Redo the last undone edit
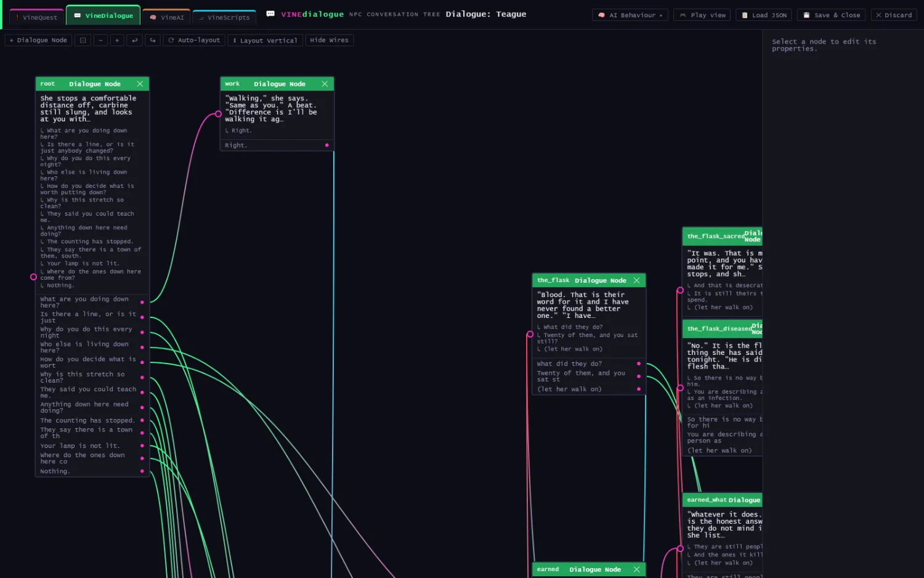This screenshot has height=578, width=924. coord(153,40)
